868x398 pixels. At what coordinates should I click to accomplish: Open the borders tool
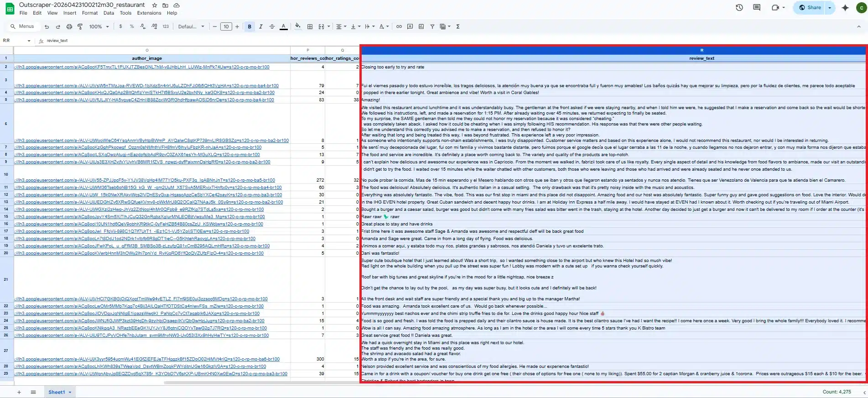[x=310, y=26]
